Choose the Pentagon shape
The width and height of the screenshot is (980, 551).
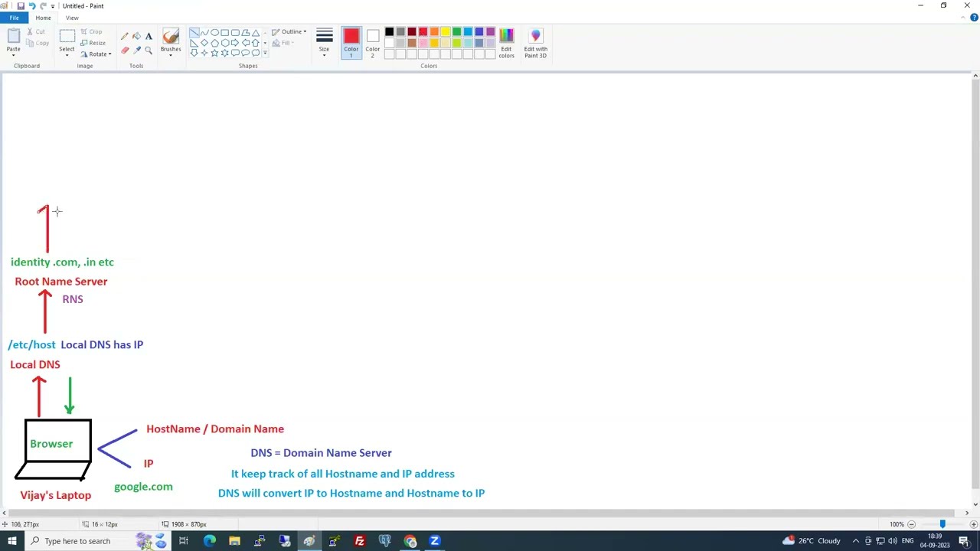coord(214,43)
